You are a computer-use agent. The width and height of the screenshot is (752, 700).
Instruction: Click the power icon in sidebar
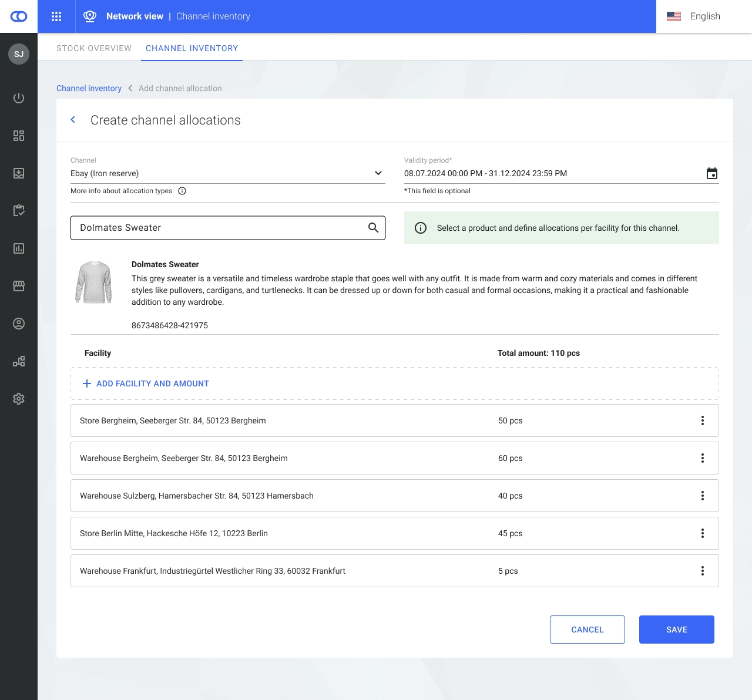(19, 98)
